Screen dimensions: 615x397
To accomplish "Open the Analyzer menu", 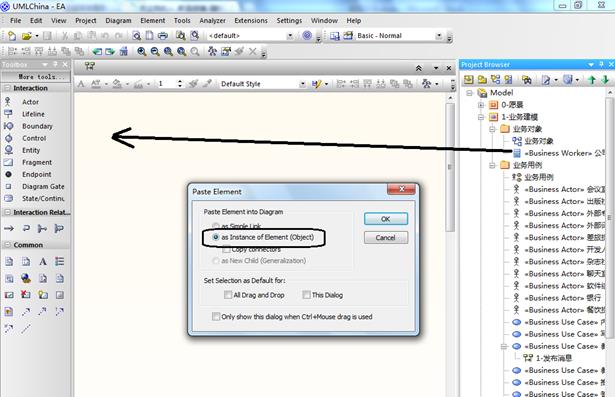I will click(212, 21).
